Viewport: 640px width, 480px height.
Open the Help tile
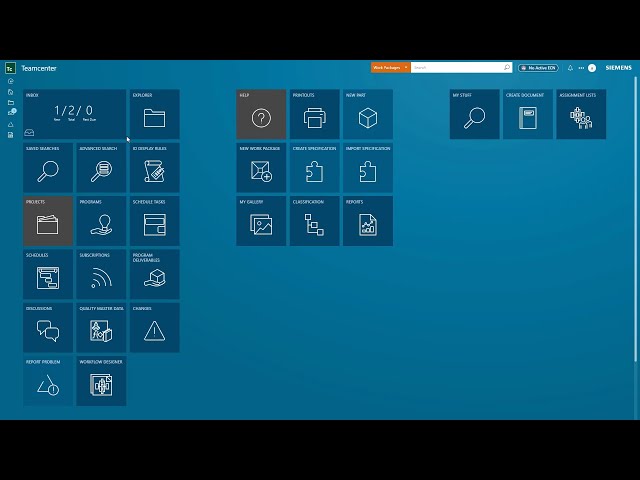261,114
